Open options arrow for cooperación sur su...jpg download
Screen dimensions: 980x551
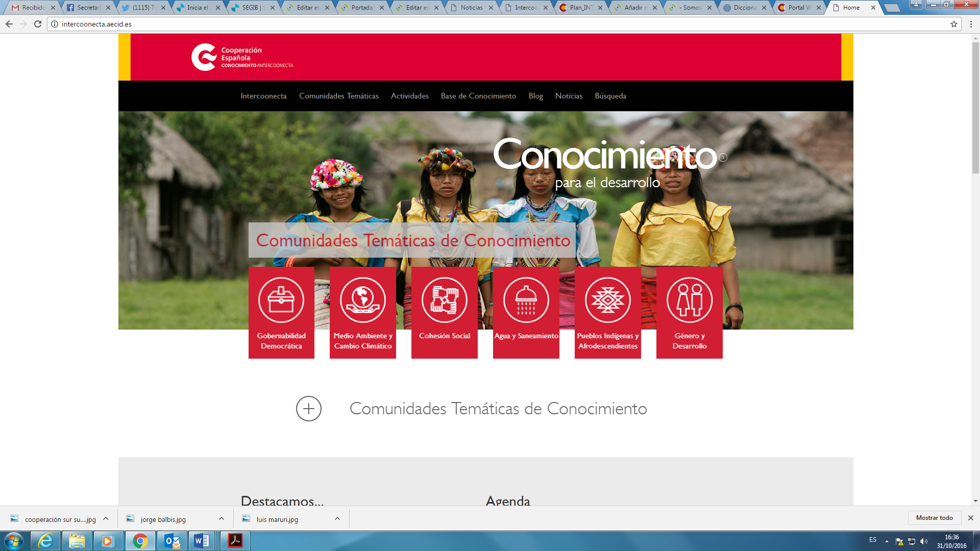(x=106, y=519)
